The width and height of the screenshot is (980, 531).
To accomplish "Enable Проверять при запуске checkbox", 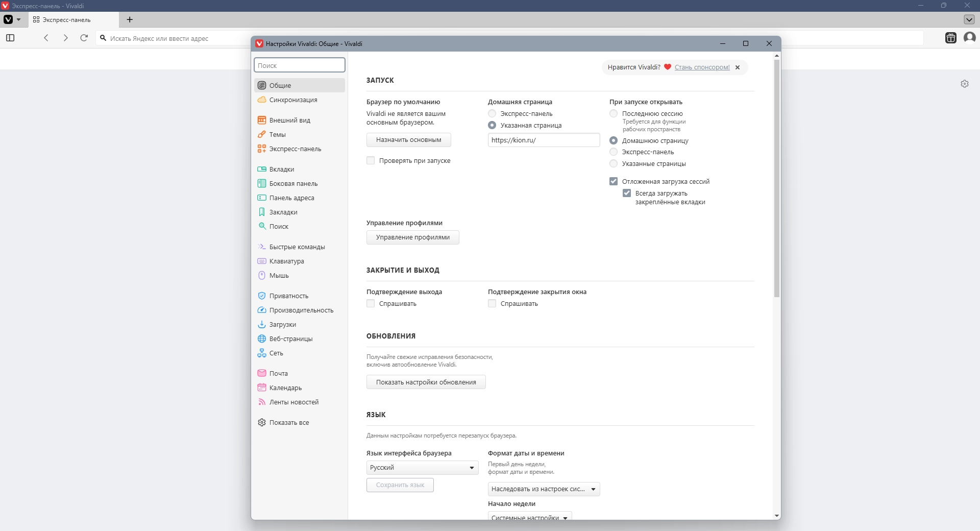I will click(371, 160).
